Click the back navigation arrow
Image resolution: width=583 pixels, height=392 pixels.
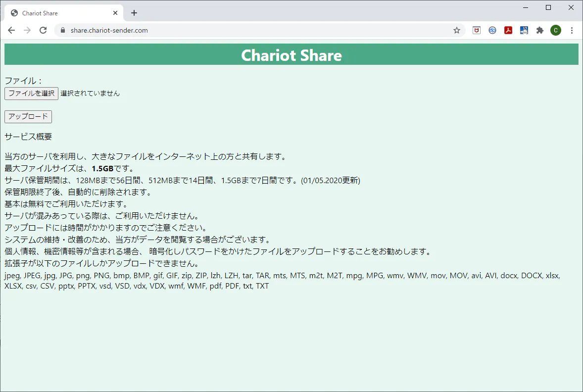(x=11, y=30)
